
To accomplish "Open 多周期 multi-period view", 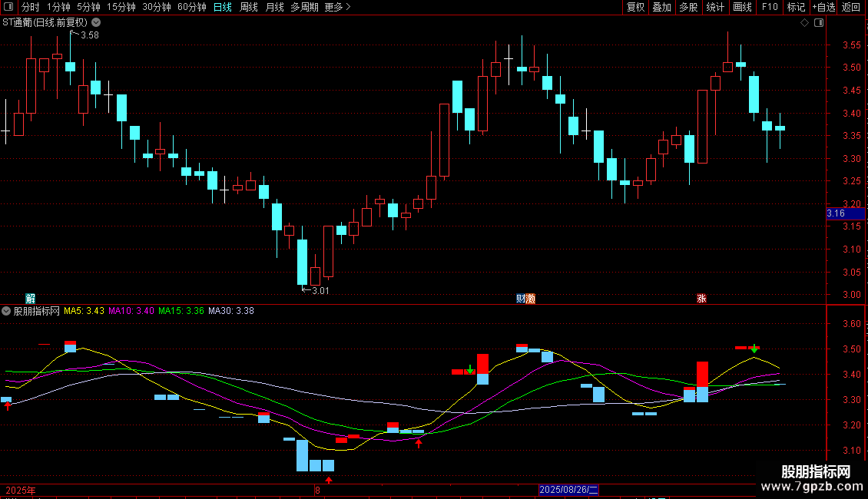I will (x=304, y=7).
